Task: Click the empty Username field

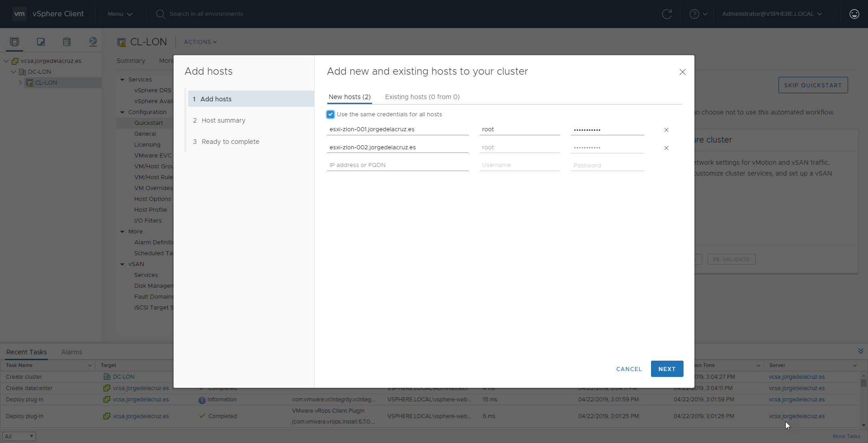Action: (520, 165)
